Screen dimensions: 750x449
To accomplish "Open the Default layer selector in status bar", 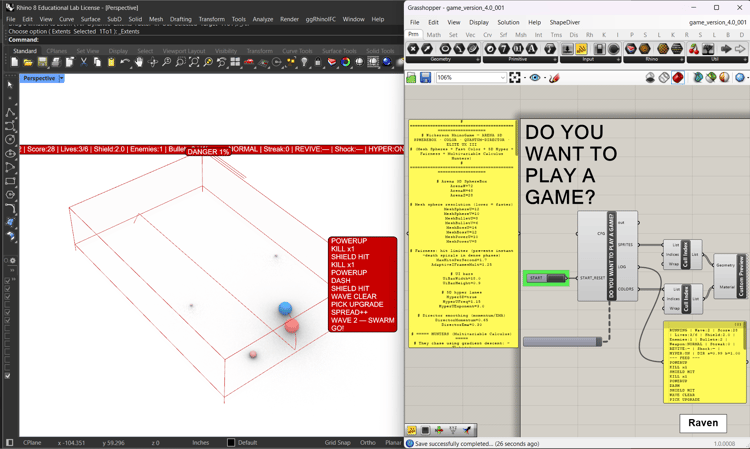I will pyautogui.click(x=248, y=443).
